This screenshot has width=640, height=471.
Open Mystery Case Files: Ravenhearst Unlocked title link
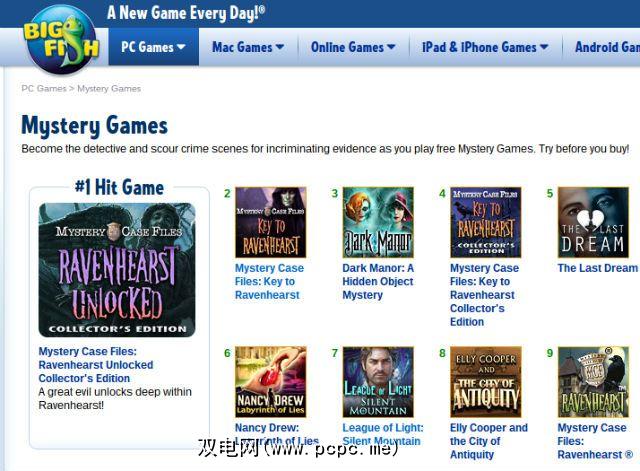[x=96, y=365]
